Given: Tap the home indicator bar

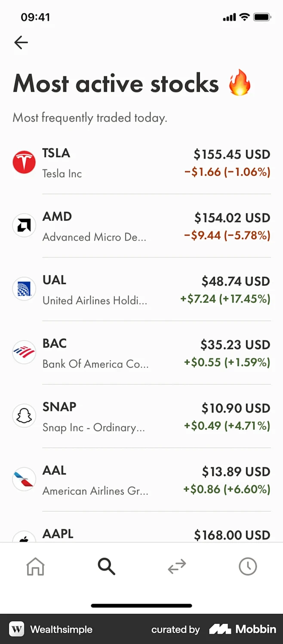Looking at the screenshot, I should (141, 605).
